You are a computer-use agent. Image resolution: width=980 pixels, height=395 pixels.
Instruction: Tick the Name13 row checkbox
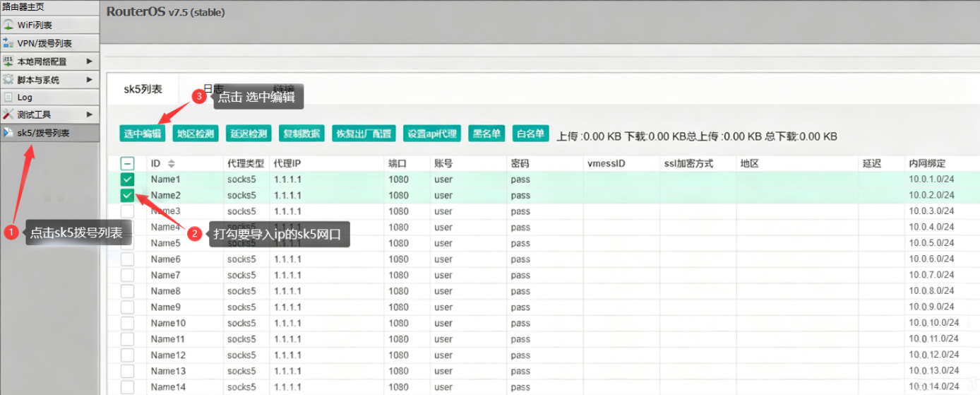coord(127,371)
